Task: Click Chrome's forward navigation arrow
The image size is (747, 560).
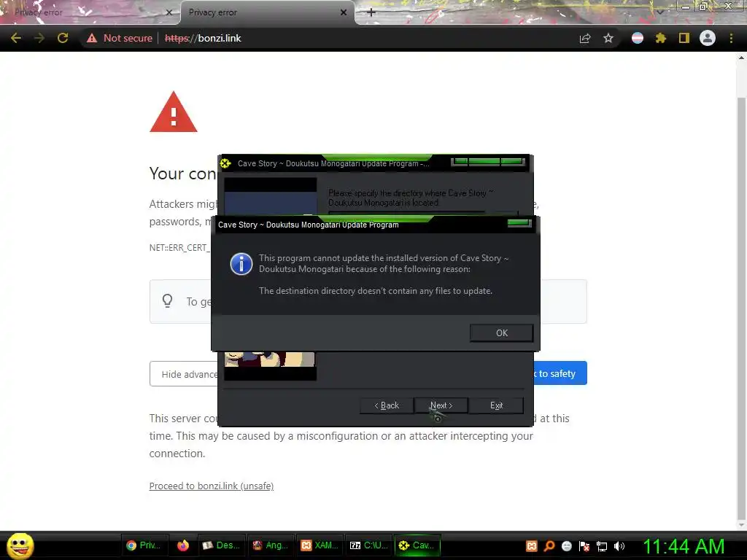Action: click(x=39, y=38)
